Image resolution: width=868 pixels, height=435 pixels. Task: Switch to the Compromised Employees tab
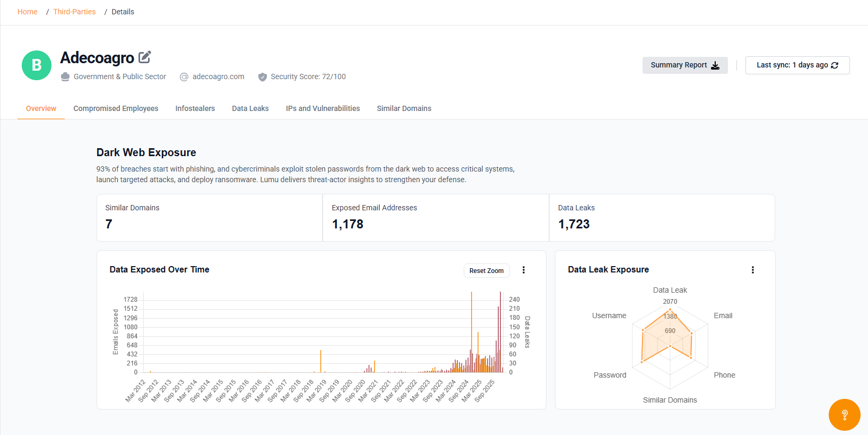(x=116, y=108)
